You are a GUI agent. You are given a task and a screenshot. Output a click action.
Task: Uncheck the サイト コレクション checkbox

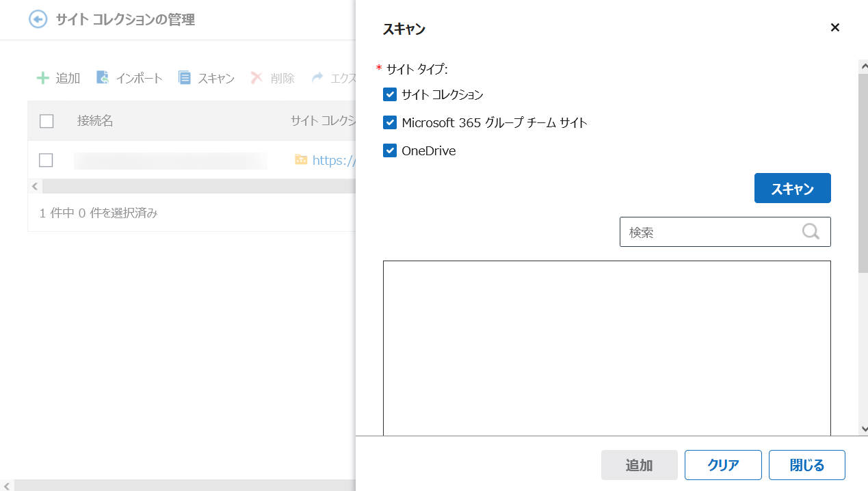tap(390, 94)
